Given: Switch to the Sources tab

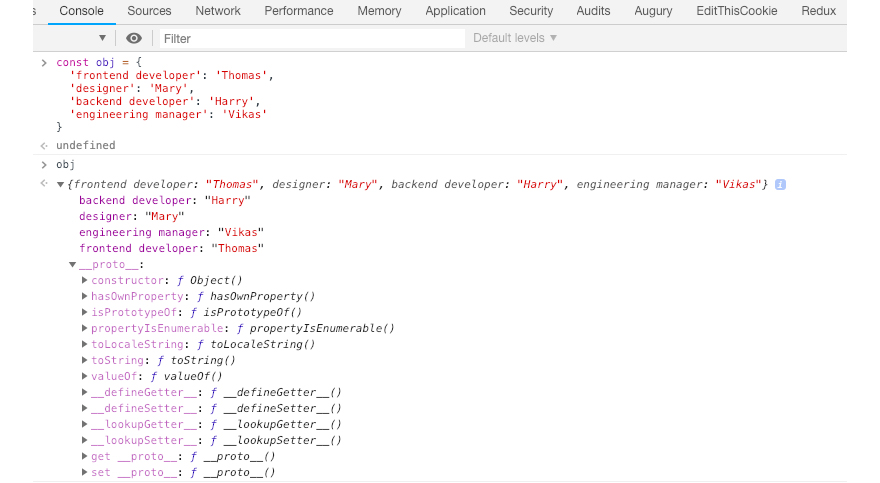Looking at the screenshot, I should coord(149,11).
